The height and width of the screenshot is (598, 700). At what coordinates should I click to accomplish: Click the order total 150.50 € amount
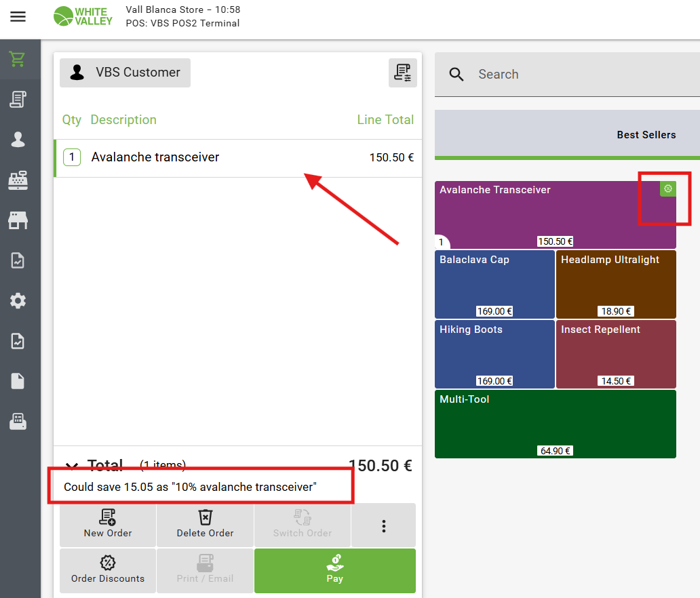click(x=381, y=466)
